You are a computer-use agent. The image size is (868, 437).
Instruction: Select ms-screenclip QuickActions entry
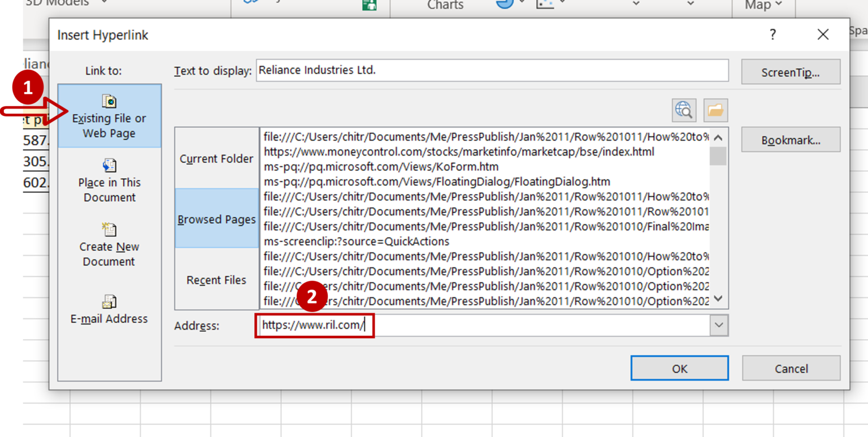(x=357, y=241)
